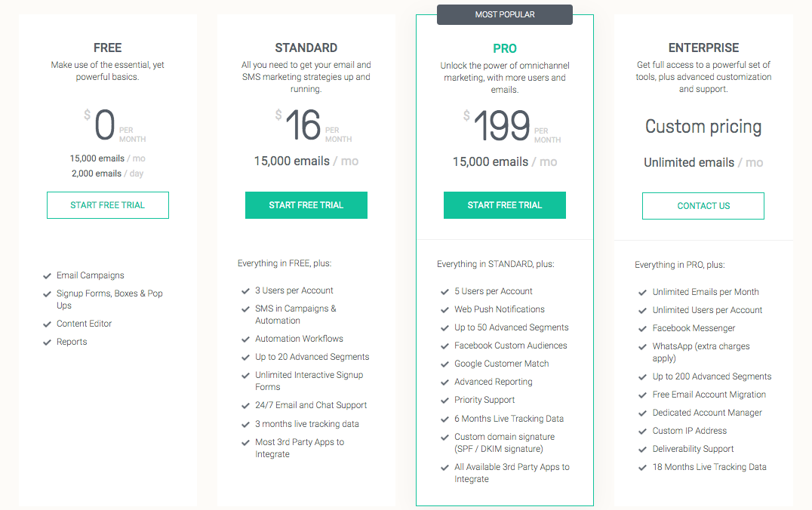Click checkmark next to Google Customer Match

point(444,364)
